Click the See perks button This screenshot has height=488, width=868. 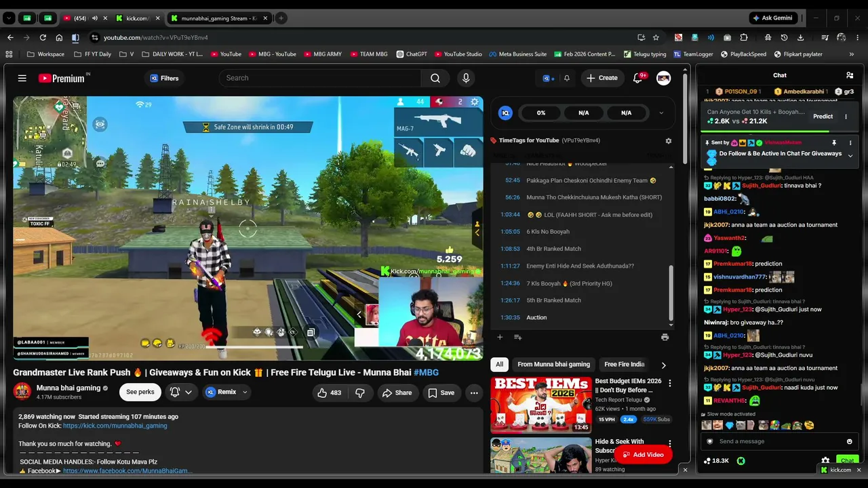coord(140,392)
